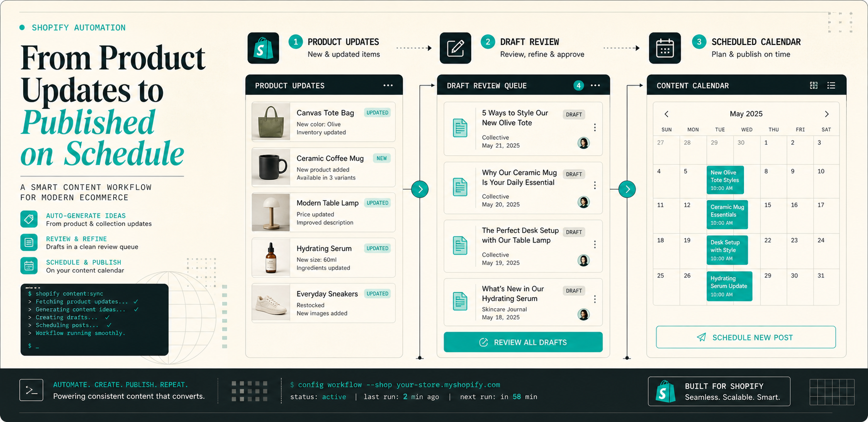Viewport: 868px width, 422px height.
Task: Open the 'Ceramic Mug Essentials' calendar event
Action: click(x=727, y=215)
